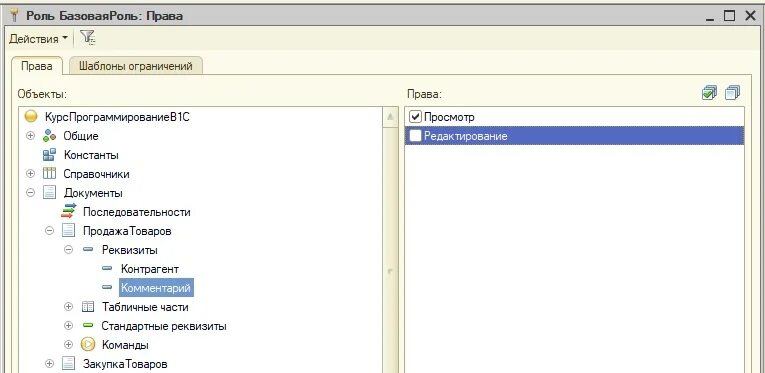Screen dimensions: 765x373
Task: Select the Табличные части tree item
Action: [x=145, y=307]
